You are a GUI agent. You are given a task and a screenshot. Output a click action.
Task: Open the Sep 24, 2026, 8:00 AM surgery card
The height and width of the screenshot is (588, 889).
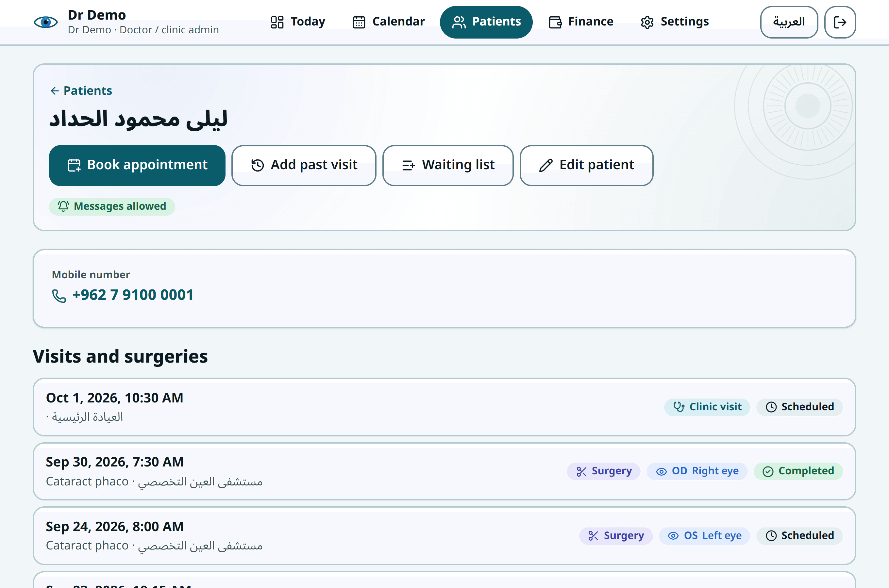444,536
